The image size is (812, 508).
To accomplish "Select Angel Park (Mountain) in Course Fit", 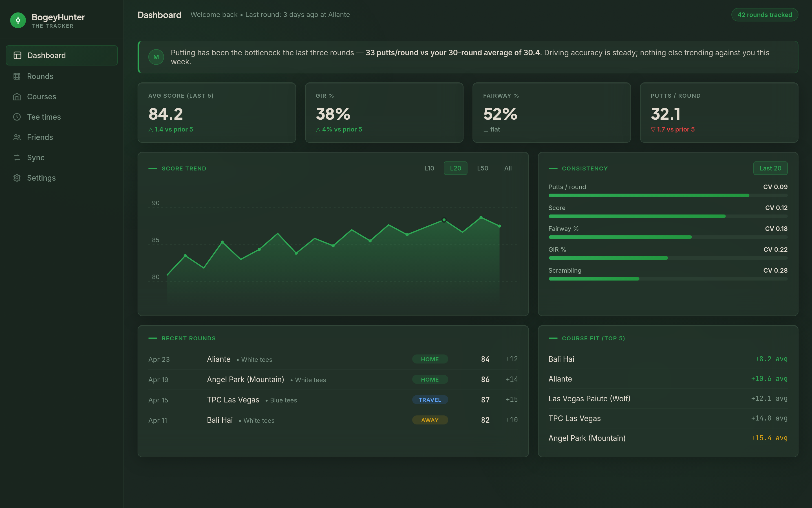I will tap(668, 438).
